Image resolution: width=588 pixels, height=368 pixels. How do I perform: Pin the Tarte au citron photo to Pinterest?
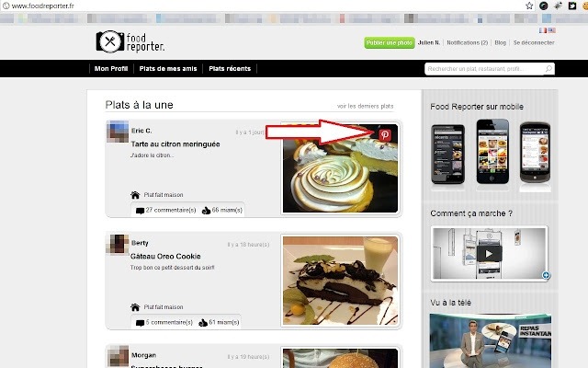pyautogui.click(x=385, y=135)
